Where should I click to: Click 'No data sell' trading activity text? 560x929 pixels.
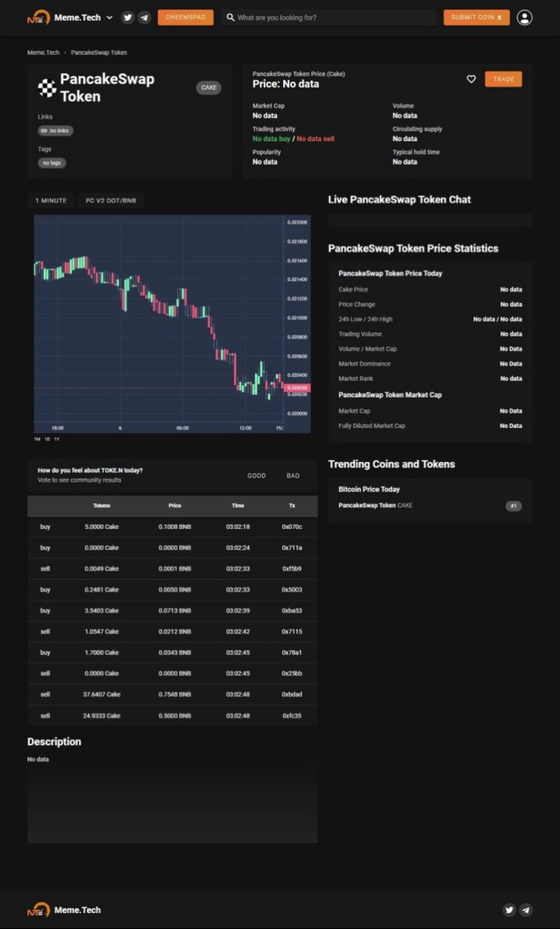pyautogui.click(x=316, y=139)
